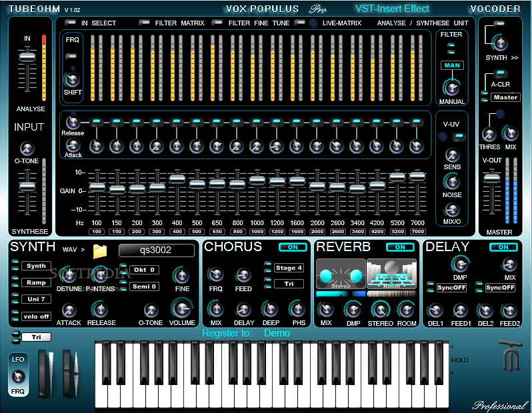Click the V-UV SENS knob

452,155
